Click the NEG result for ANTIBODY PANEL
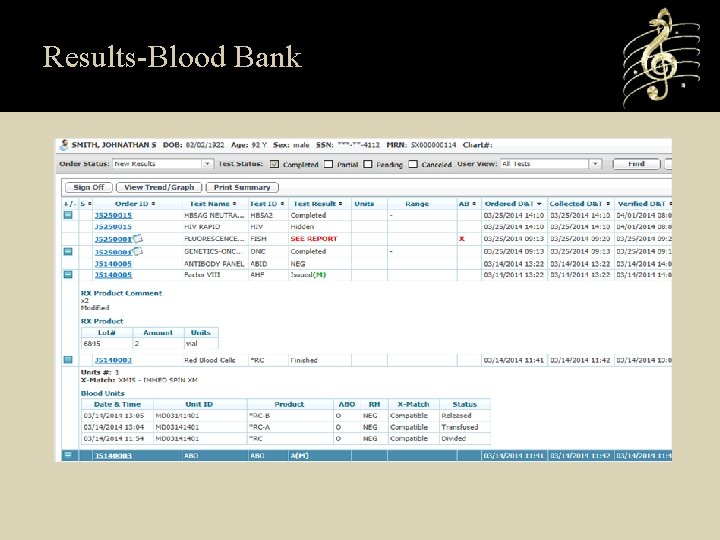The width and height of the screenshot is (720, 540). click(x=298, y=264)
